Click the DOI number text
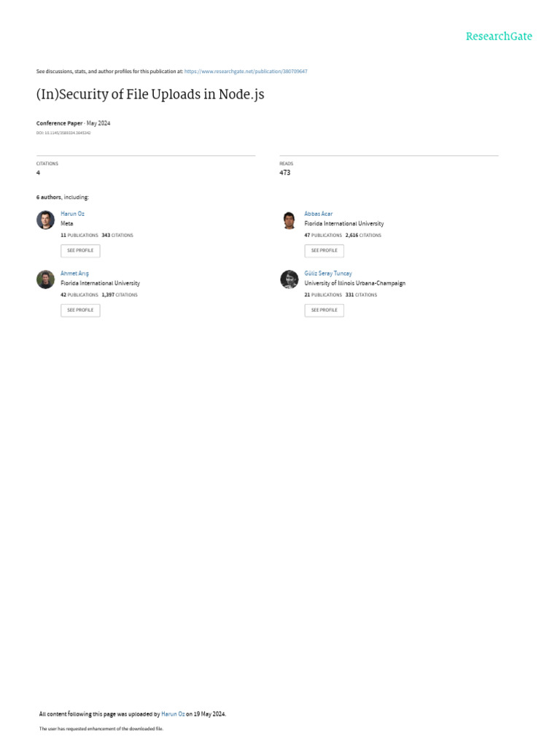Viewport: 560px width, 747px height. 63,133
